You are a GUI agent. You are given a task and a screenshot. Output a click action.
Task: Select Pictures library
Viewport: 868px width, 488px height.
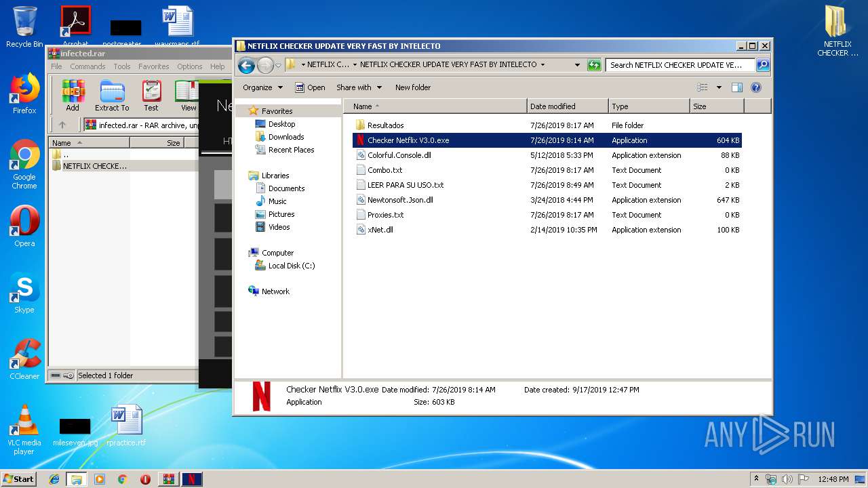(281, 214)
